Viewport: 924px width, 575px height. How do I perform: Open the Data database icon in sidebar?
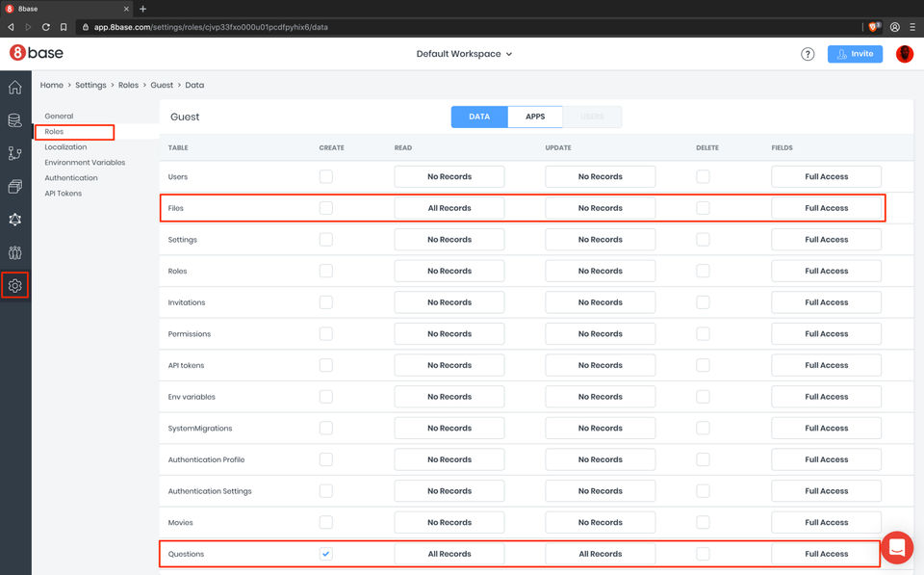[x=14, y=120]
